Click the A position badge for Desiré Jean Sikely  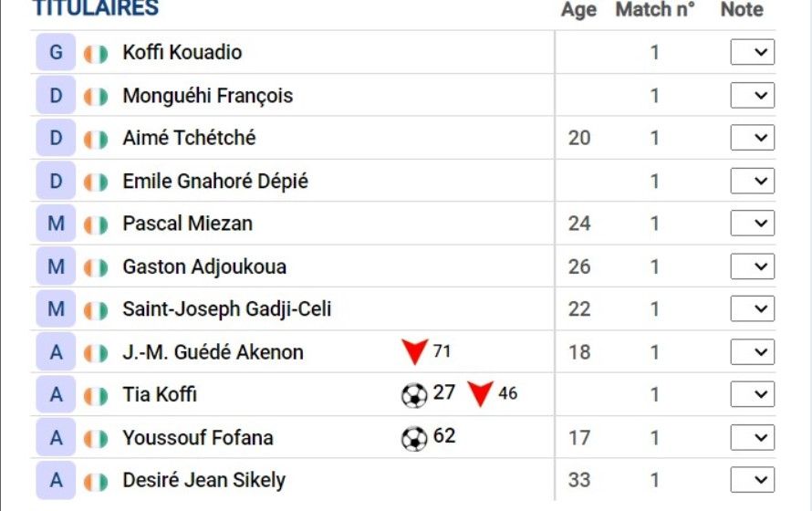[56, 481]
